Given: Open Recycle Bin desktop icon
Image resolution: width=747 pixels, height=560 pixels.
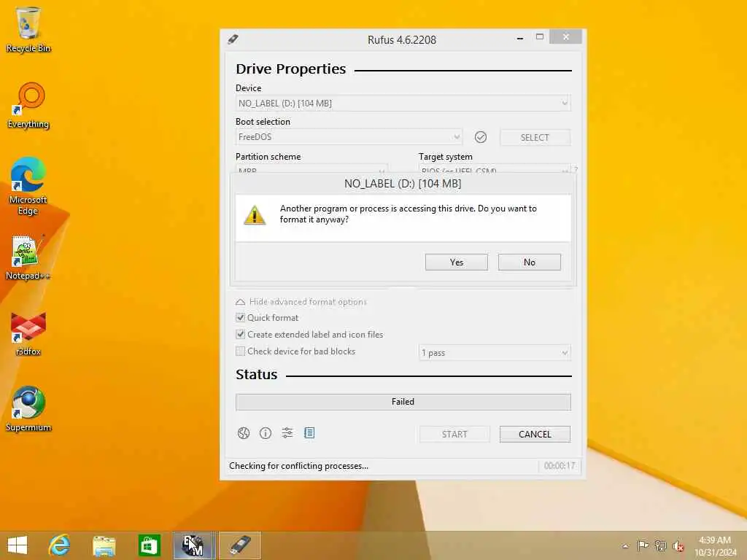Looking at the screenshot, I should pos(28,29).
